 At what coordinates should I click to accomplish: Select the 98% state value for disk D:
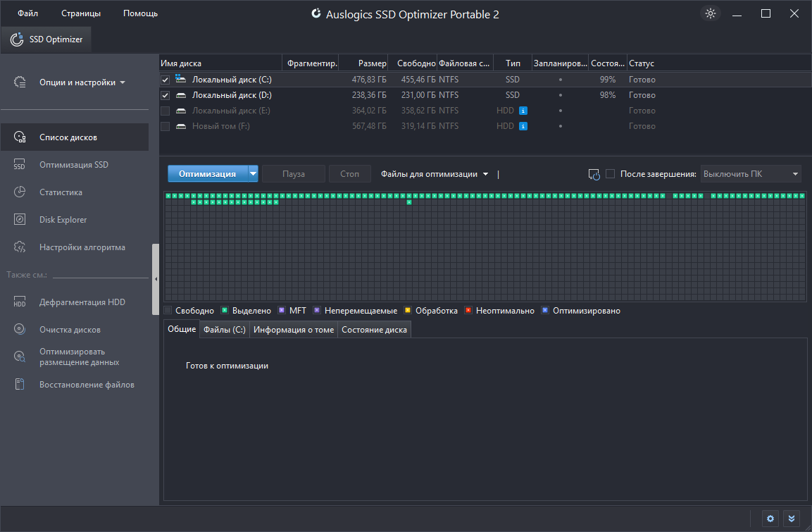(x=608, y=95)
